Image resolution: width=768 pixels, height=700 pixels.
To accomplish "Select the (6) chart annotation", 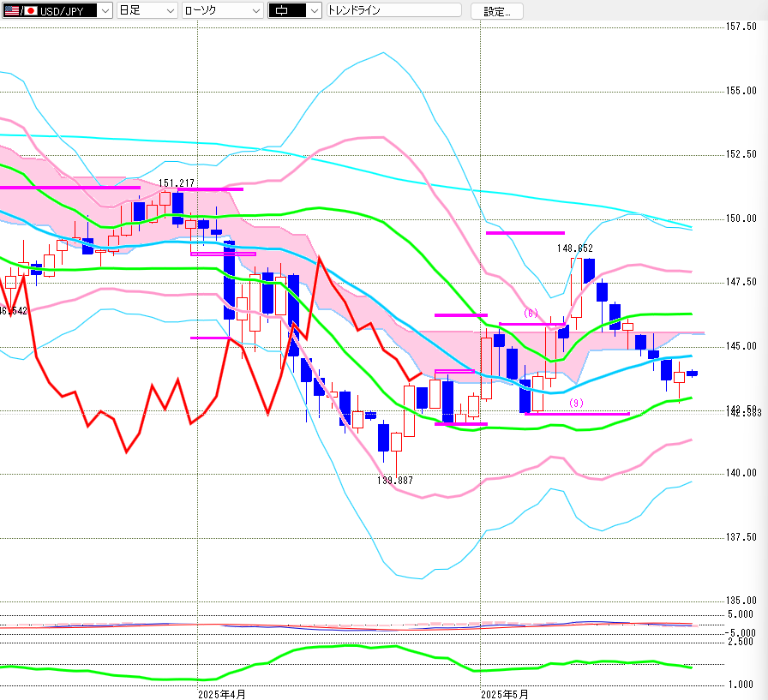I will point(531,313).
